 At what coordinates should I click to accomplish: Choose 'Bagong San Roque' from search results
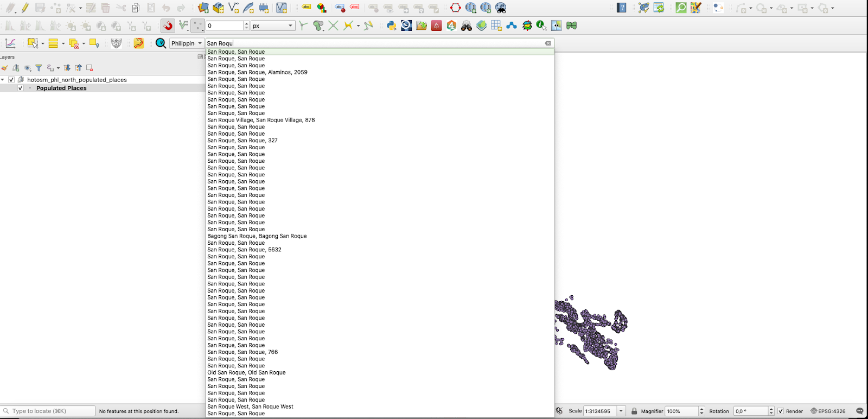click(x=257, y=236)
